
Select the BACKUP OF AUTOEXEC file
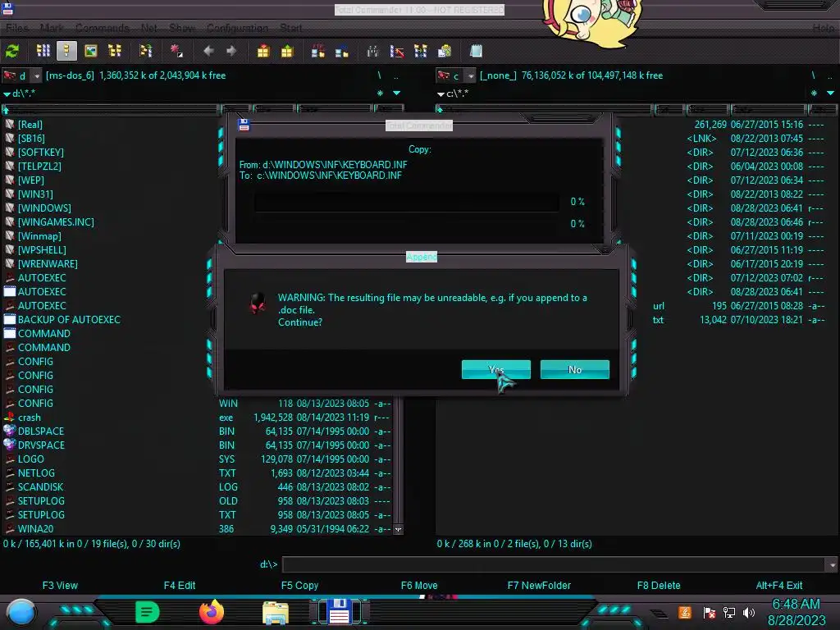[x=69, y=320]
